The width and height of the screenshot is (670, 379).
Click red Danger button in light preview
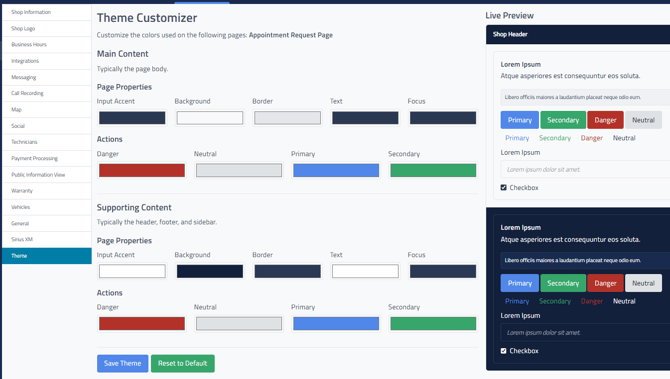pos(605,120)
